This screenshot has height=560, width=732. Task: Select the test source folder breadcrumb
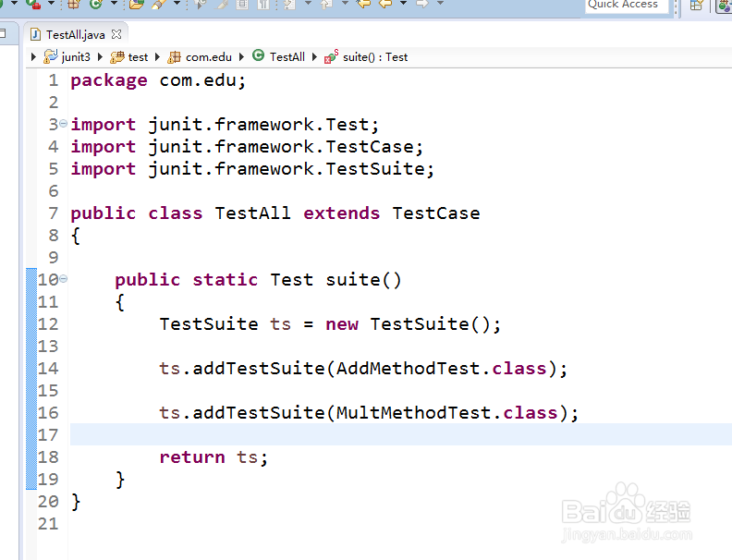tap(128, 57)
